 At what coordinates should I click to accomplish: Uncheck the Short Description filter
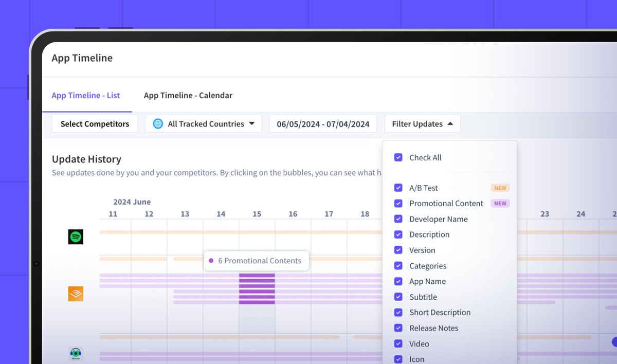click(398, 312)
